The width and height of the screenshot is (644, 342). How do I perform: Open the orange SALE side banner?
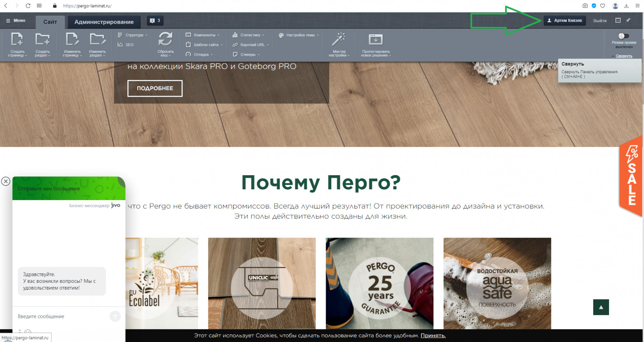(x=631, y=176)
